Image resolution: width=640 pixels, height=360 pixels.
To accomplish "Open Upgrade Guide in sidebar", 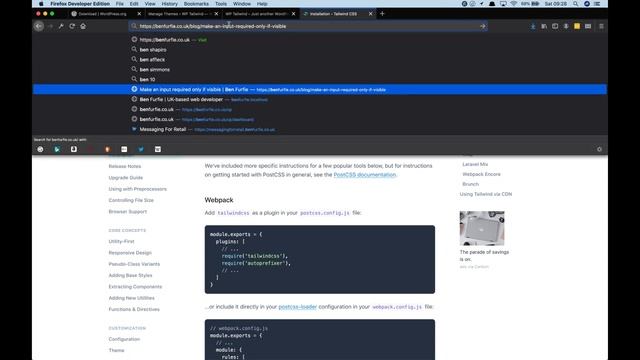I will pos(126,178).
